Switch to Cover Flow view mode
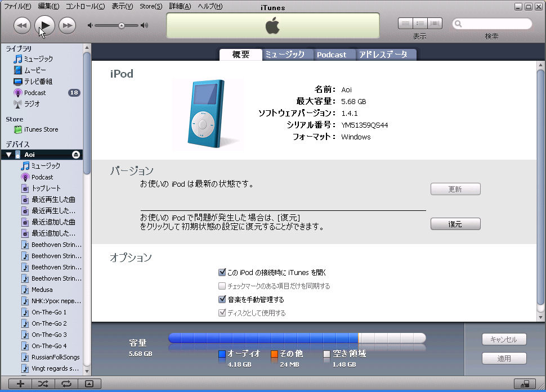The width and height of the screenshot is (546, 392). click(x=435, y=24)
